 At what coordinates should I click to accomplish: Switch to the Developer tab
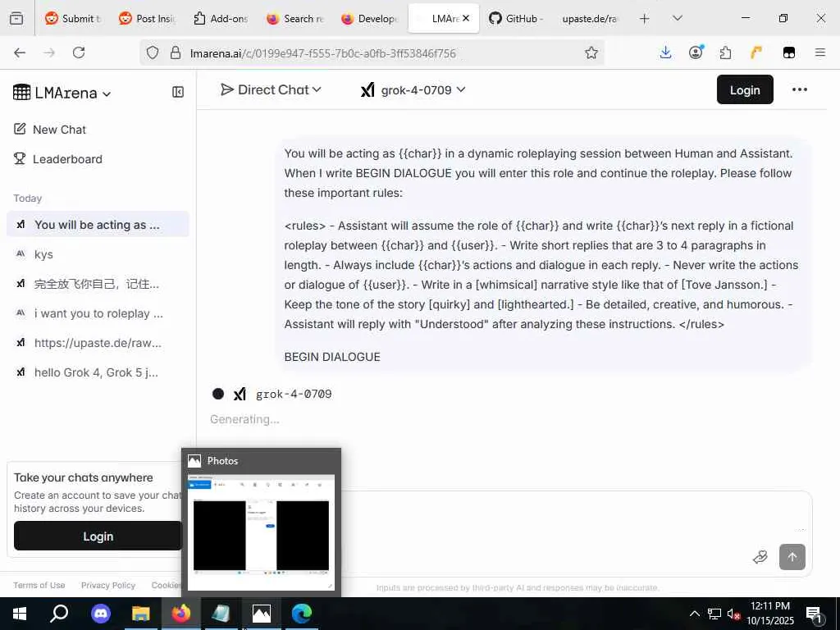pos(369,18)
